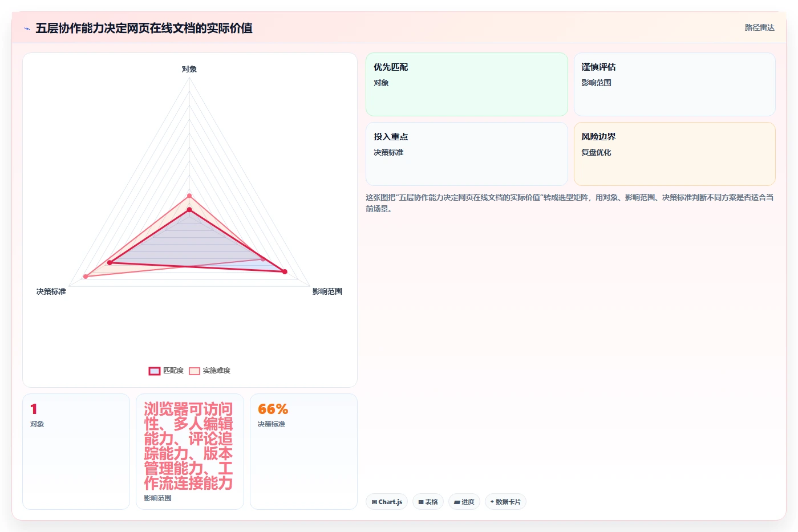Click the radar axis label 决策标准
798x532 pixels.
click(x=51, y=291)
